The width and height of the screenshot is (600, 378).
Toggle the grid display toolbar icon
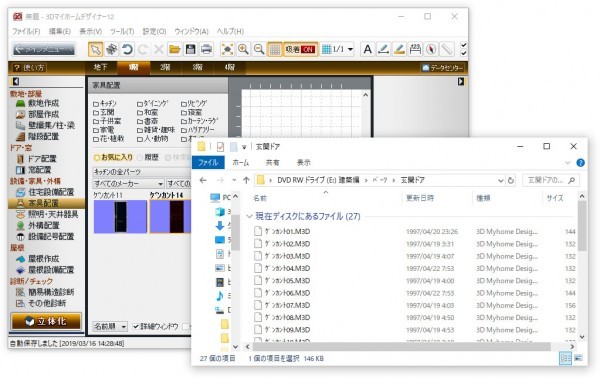pos(274,49)
